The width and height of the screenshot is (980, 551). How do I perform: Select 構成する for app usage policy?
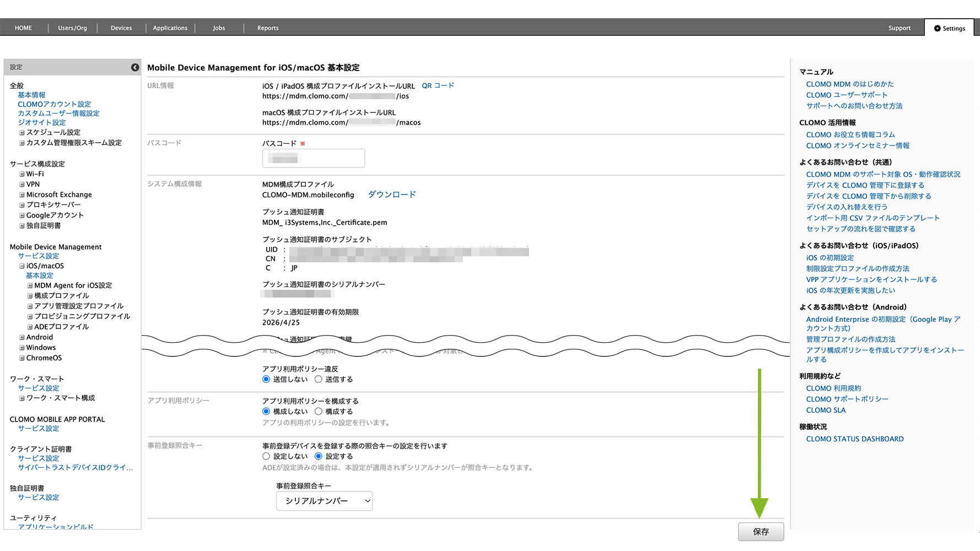(x=319, y=412)
